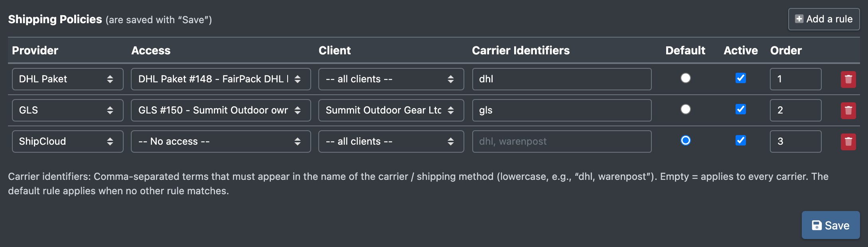The height and width of the screenshot is (247, 868).
Task: Click the Shipping Policies heading
Action: tap(55, 19)
